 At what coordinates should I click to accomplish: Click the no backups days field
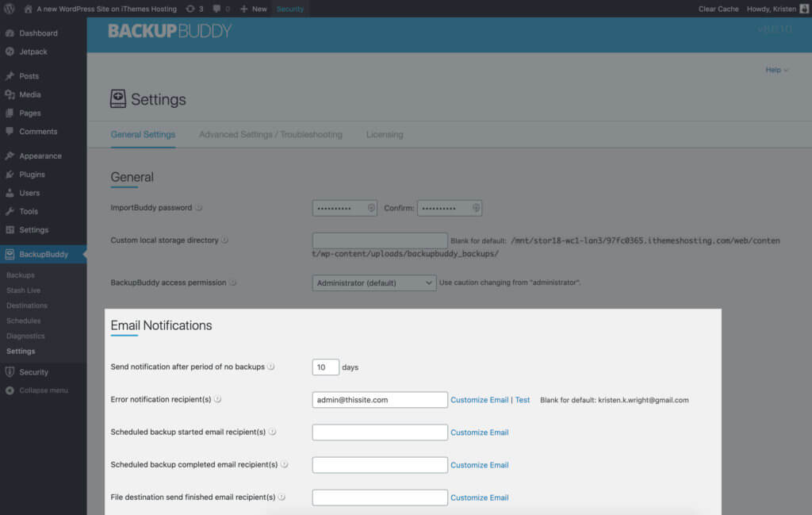tap(325, 367)
